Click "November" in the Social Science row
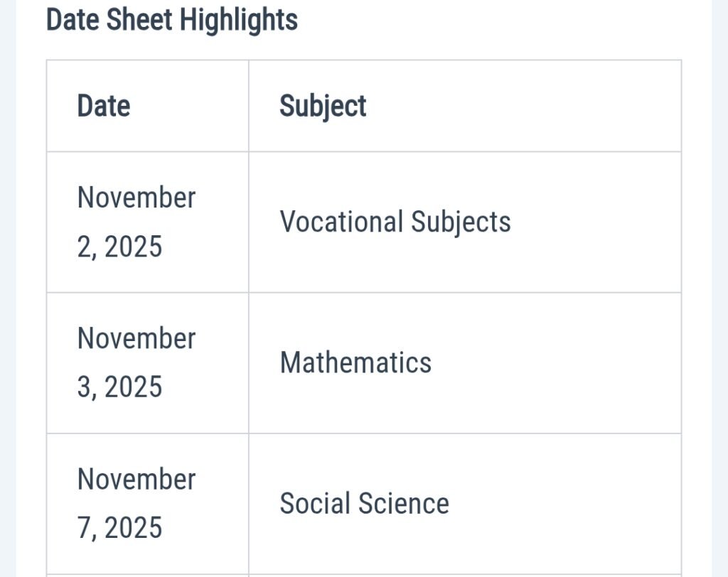The image size is (728, 577). click(136, 479)
